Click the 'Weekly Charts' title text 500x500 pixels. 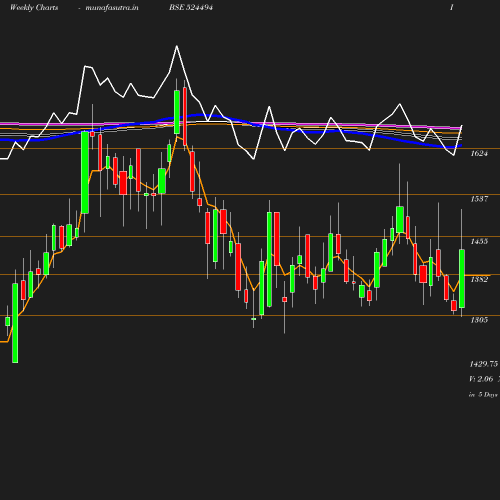pos(34,8)
